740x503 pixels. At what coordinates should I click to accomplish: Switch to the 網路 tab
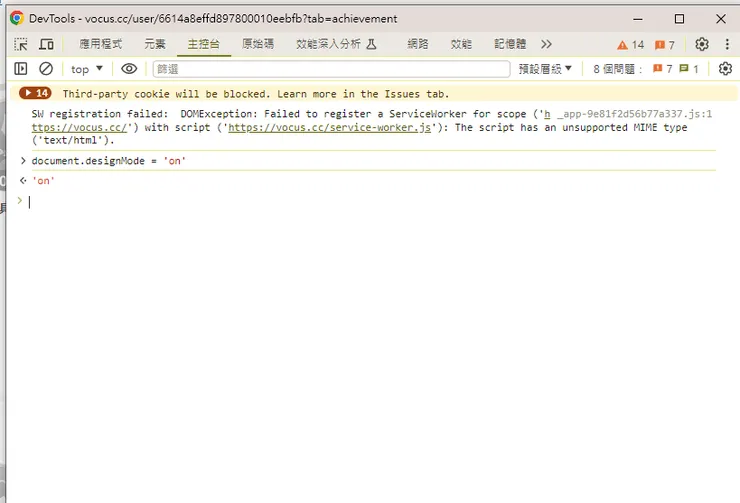click(418, 44)
